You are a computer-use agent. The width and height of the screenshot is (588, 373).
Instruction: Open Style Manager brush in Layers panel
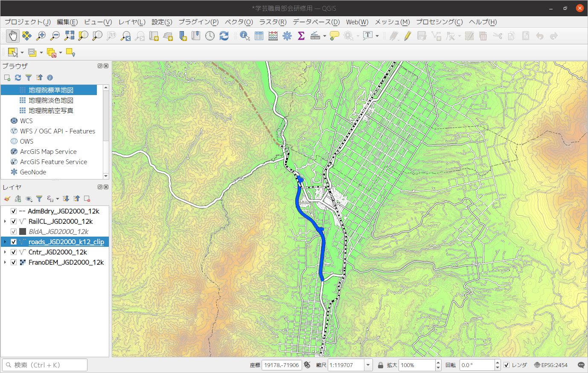click(7, 199)
